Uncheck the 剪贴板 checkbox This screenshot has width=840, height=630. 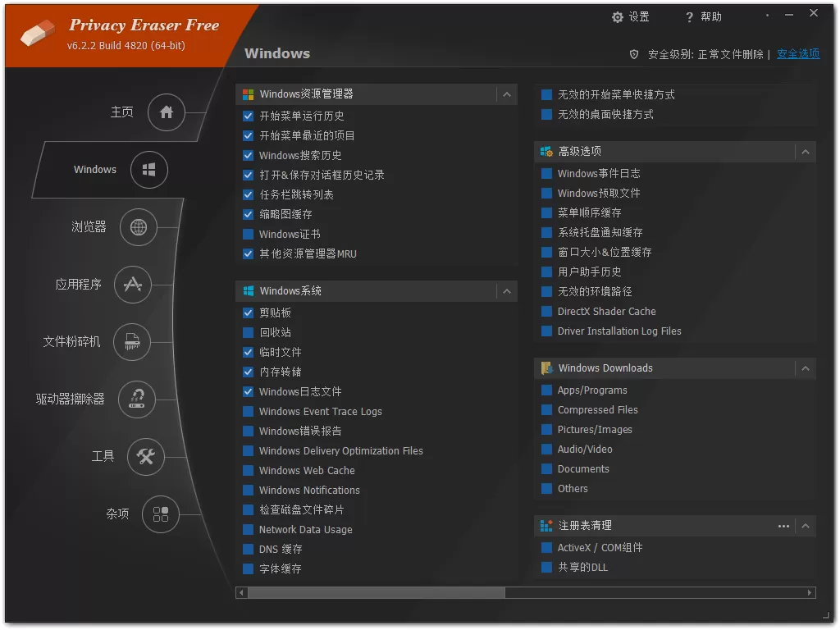click(x=248, y=313)
